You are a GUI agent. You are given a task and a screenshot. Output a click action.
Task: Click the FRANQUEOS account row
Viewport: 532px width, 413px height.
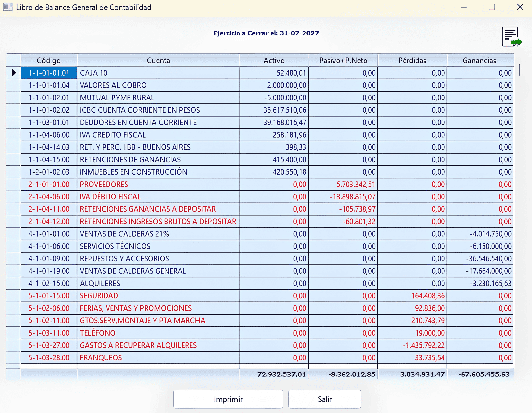pyautogui.click(x=158, y=358)
